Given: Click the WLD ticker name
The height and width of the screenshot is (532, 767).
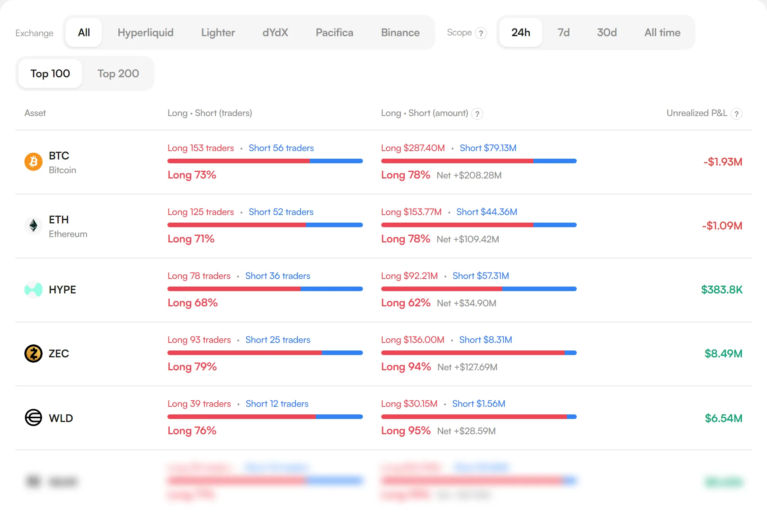Looking at the screenshot, I should pos(61,418).
